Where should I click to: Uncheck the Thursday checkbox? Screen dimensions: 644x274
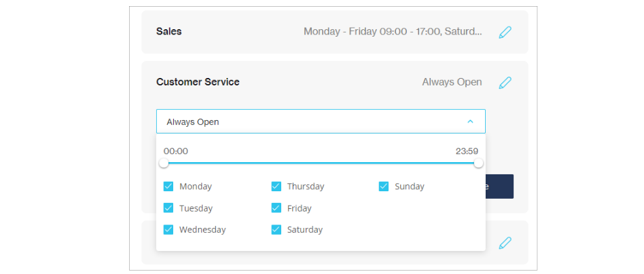pos(276,187)
